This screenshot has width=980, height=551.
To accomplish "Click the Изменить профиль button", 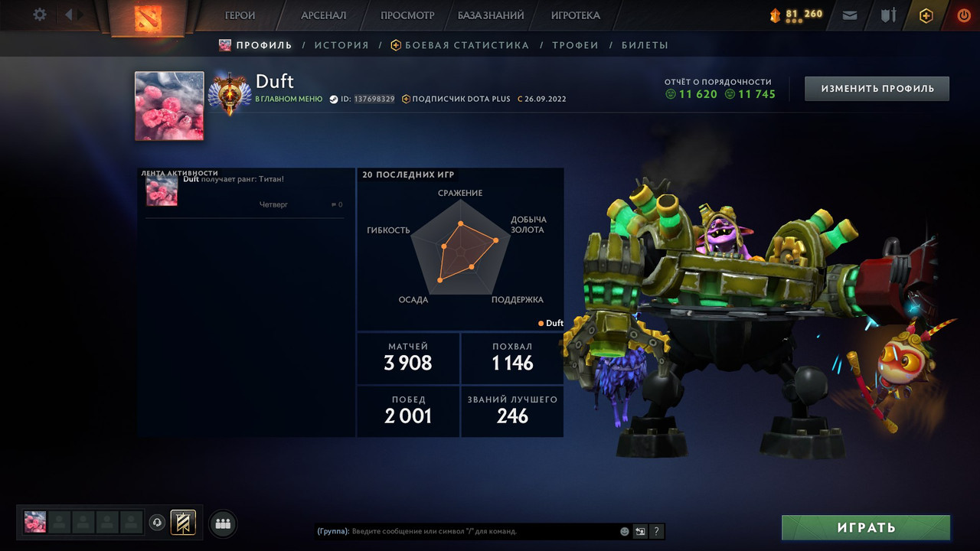I will (x=877, y=89).
